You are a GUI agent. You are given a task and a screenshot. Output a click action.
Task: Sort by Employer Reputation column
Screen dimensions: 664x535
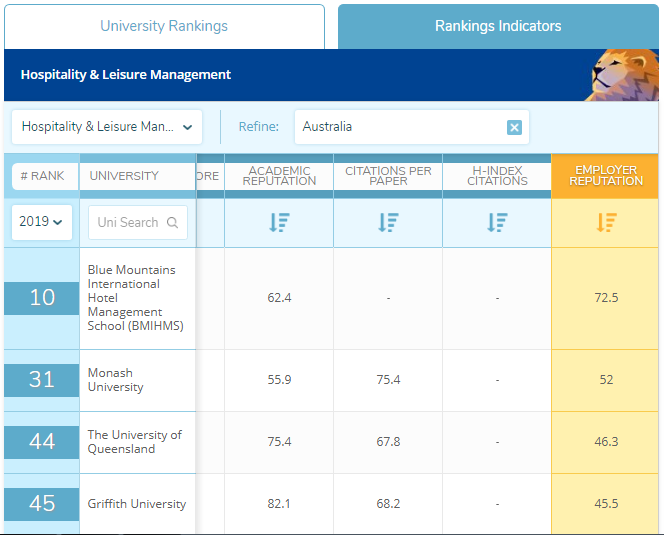606,222
